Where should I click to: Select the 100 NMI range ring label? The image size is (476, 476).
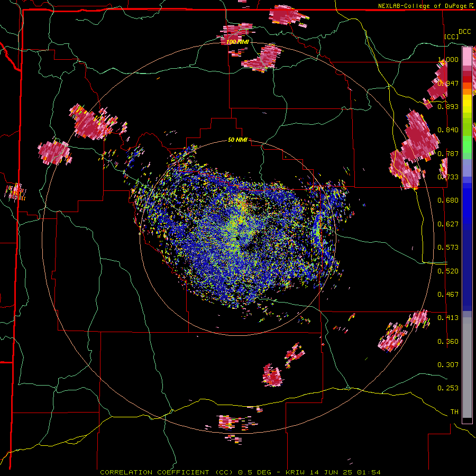click(x=237, y=42)
